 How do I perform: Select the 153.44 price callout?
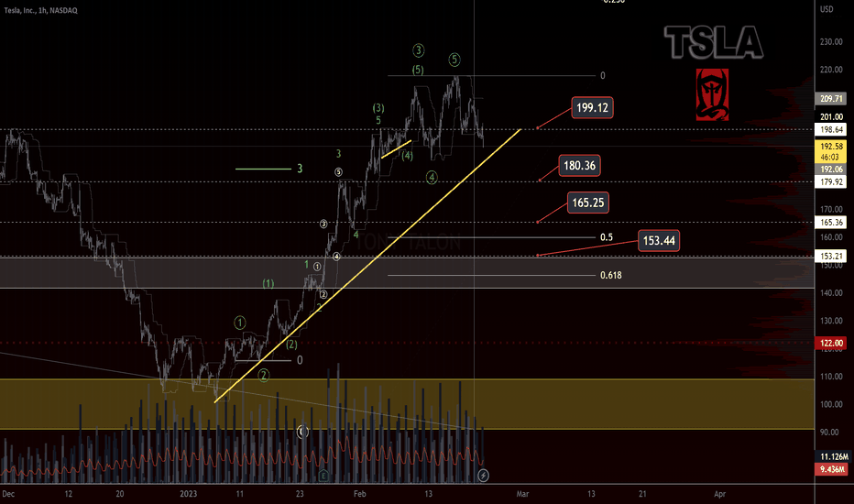(x=659, y=241)
